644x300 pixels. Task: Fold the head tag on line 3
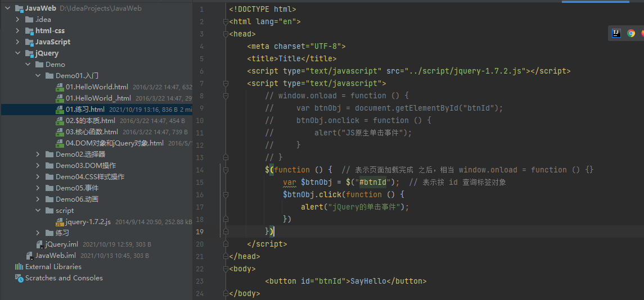click(x=224, y=34)
